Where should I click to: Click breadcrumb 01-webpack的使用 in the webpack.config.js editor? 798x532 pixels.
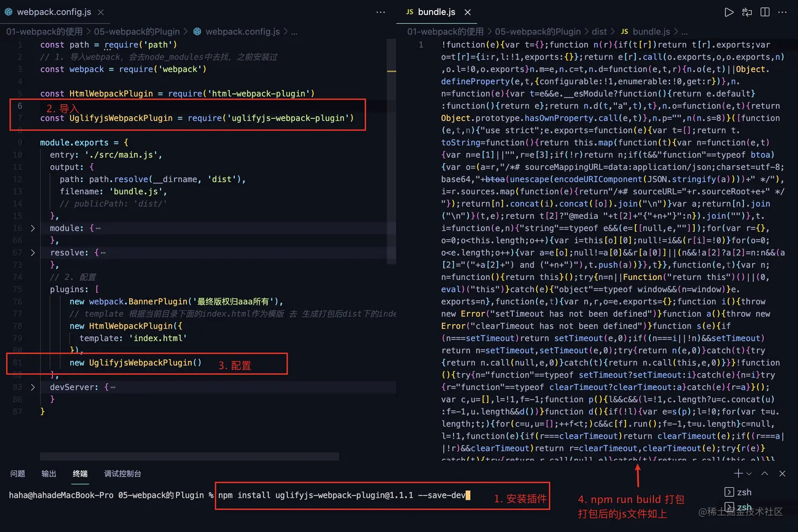coord(44,32)
